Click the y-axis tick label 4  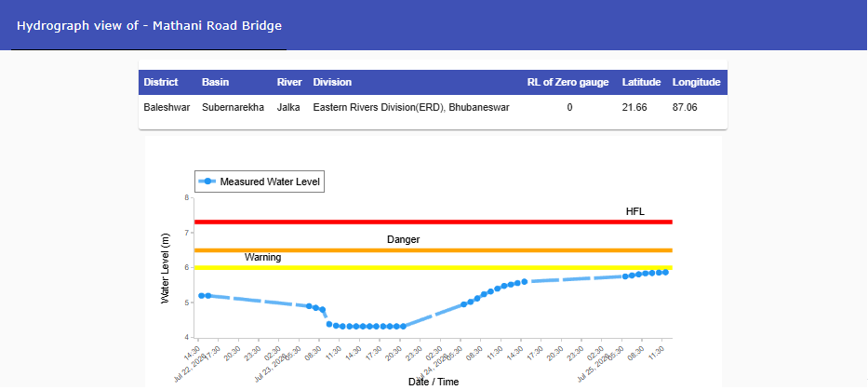coord(187,337)
